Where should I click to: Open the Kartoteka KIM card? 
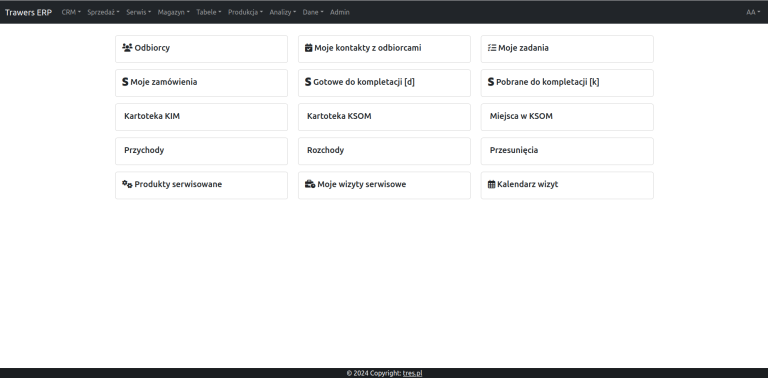pyautogui.click(x=201, y=117)
